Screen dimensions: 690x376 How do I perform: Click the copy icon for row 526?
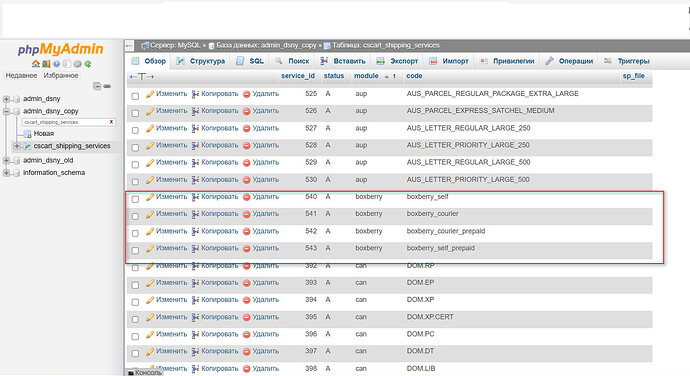tap(195, 111)
